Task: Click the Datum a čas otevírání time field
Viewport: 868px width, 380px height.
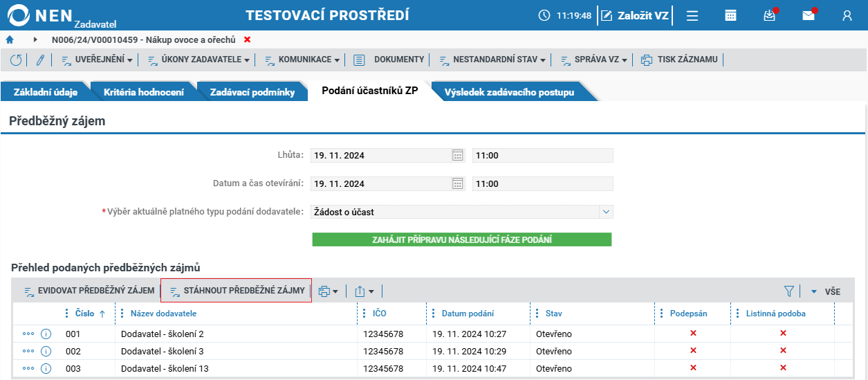Action: pos(543,183)
